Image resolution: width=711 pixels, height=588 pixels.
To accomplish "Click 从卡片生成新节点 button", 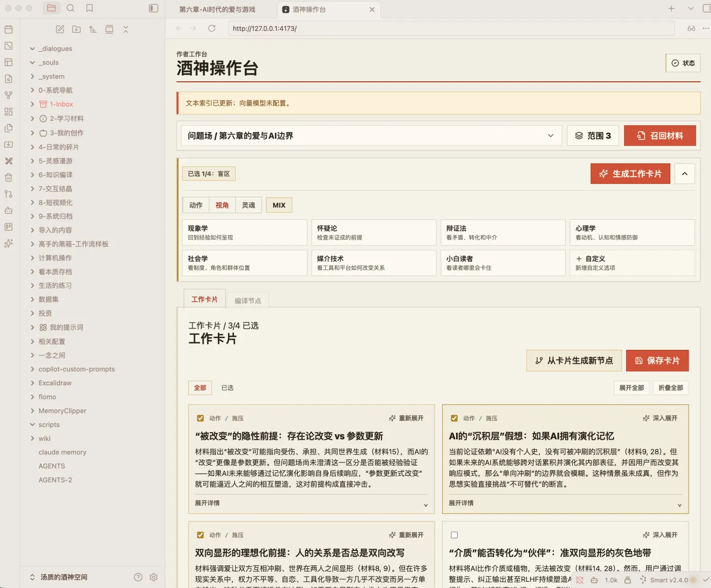I will tap(574, 361).
